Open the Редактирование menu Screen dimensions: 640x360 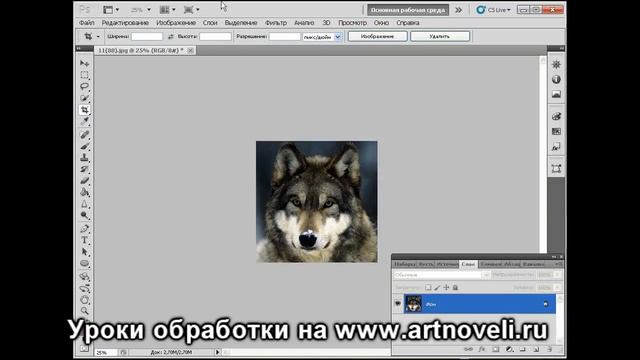tap(125, 23)
